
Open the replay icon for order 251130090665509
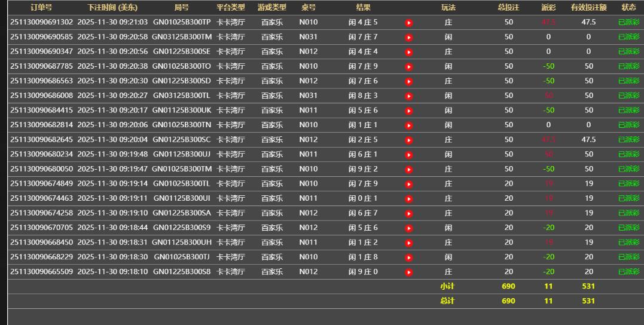(409, 272)
